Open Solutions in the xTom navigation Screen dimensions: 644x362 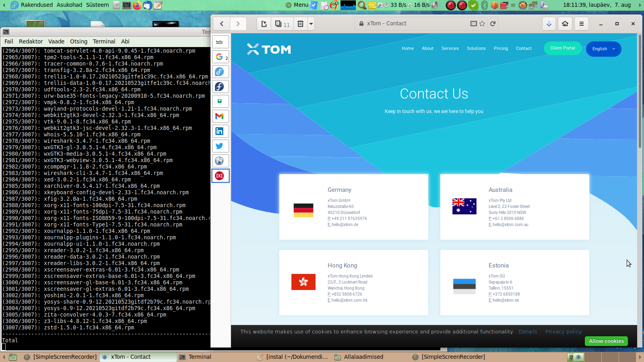pos(476,48)
